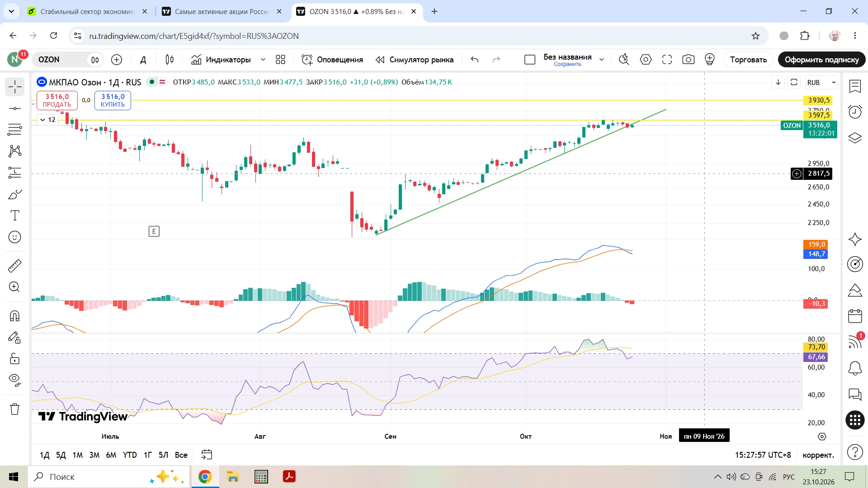Click the Оформить подписку button

[821, 60]
